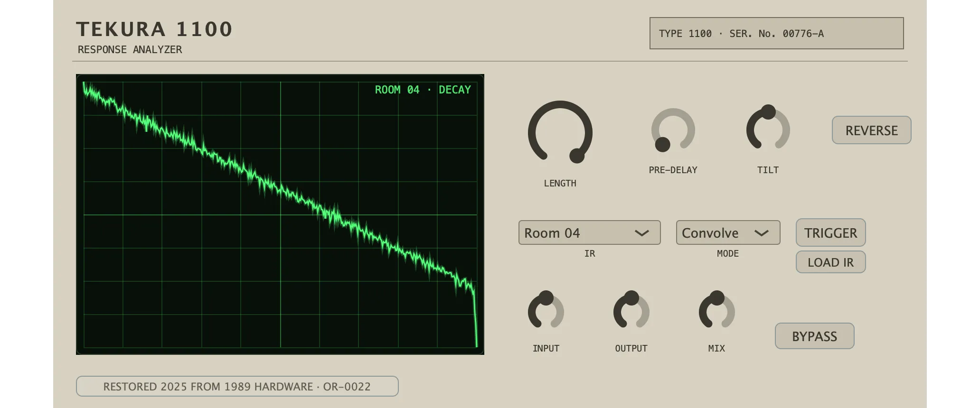Click the RESTORED 2025 FROM 1989 HARDWARE label

pyautogui.click(x=237, y=386)
